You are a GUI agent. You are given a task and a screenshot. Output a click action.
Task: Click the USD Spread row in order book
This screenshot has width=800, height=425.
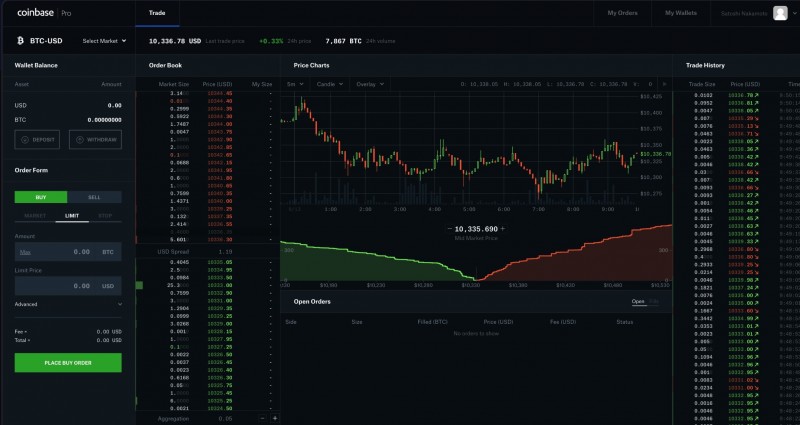[208, 252]
